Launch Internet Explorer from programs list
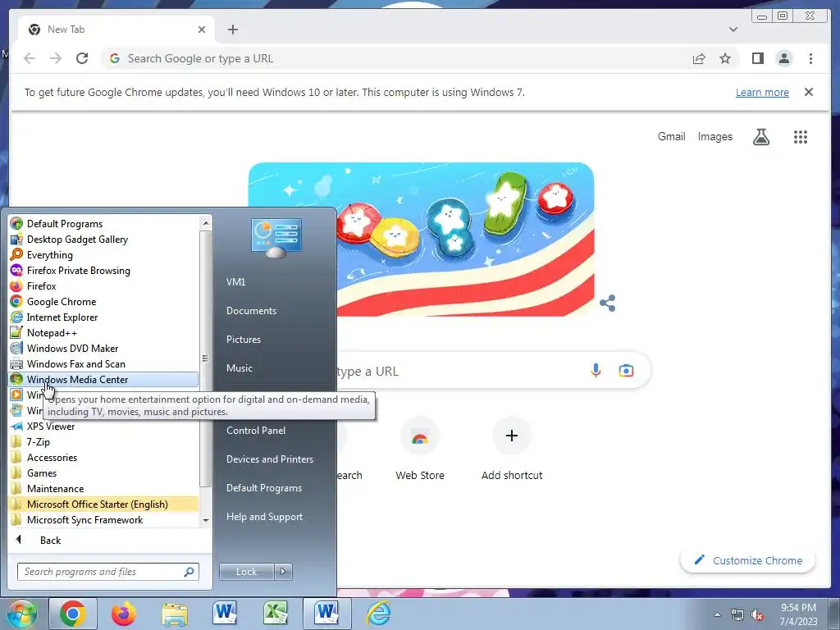This screenshot has height=630, width=840. pyautogui.click(x=104, y=317)
